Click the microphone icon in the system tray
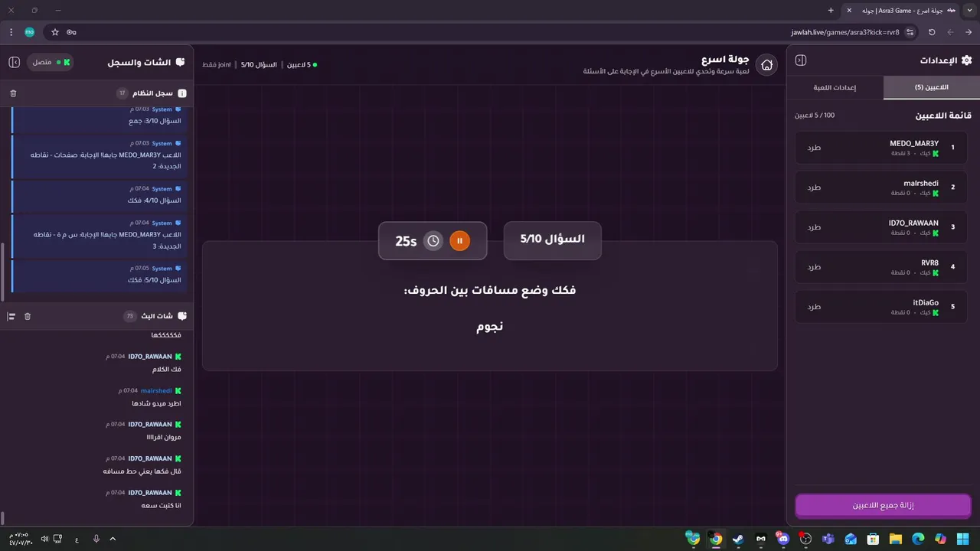Screen dimensions: 980x551 pos(96,539)
